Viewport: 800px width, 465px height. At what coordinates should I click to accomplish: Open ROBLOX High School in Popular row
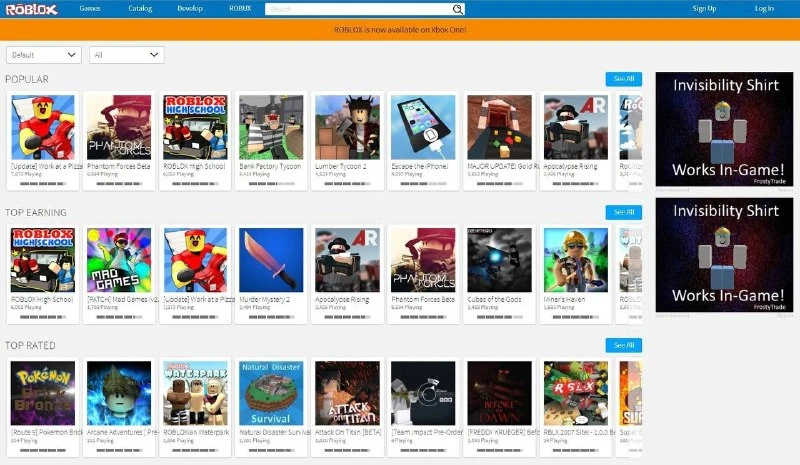[x=195, y=127]
